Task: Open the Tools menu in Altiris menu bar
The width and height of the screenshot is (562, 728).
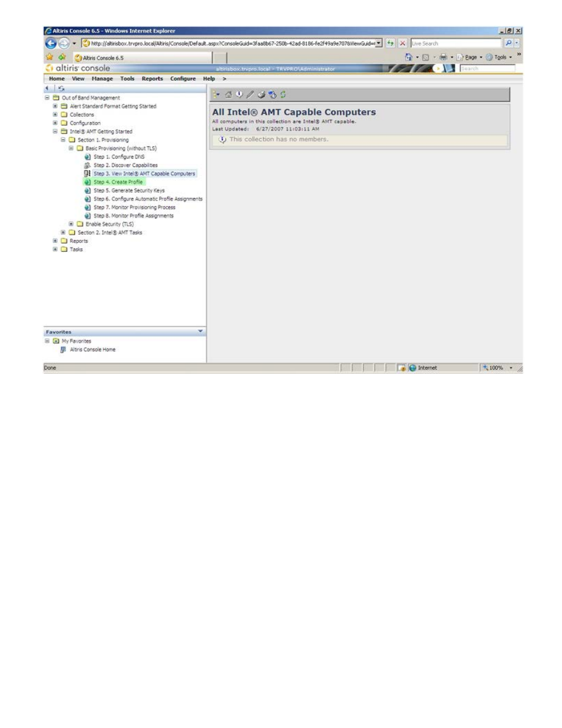Action: click(x=127, y=78)
